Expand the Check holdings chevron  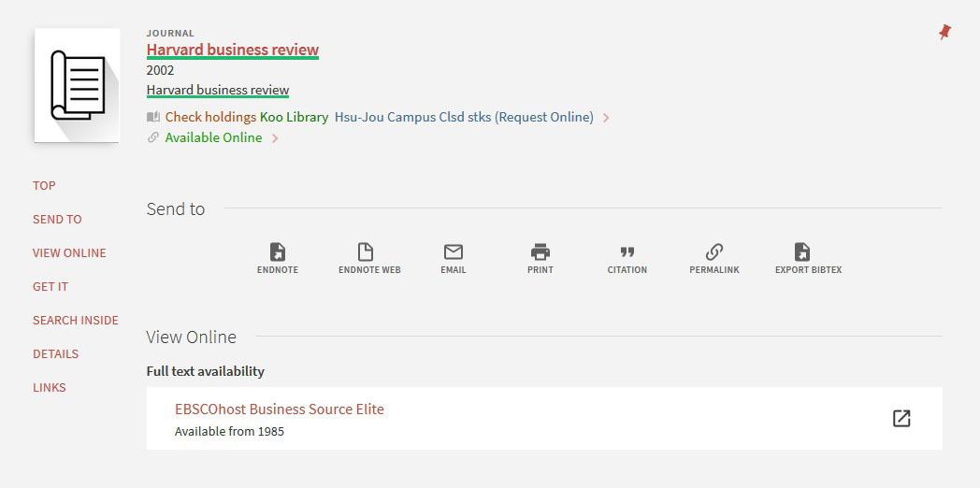coord(606,118)
